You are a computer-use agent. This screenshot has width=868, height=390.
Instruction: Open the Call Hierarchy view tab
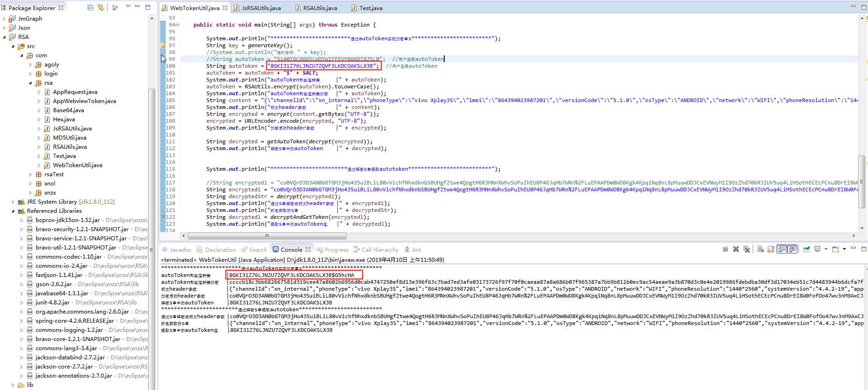click(376, 249)
